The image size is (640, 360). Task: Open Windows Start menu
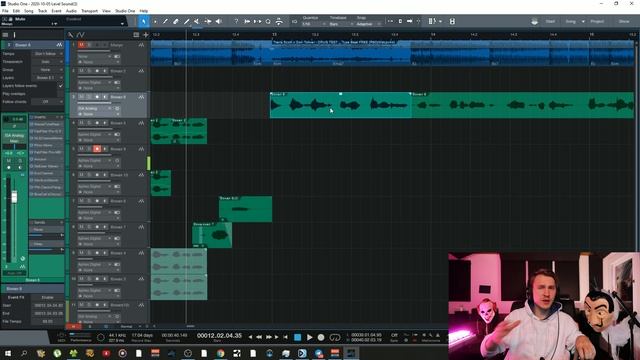click(x=8, y=353)
